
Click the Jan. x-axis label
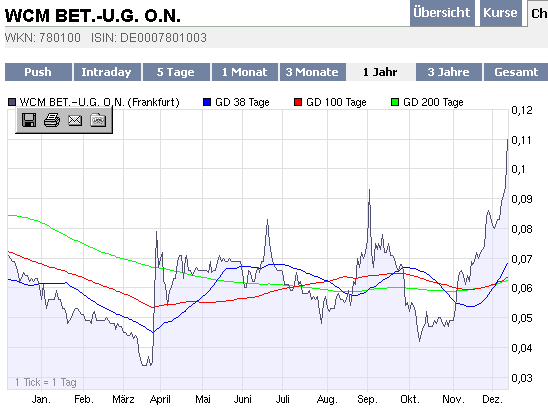coord(41,399)
